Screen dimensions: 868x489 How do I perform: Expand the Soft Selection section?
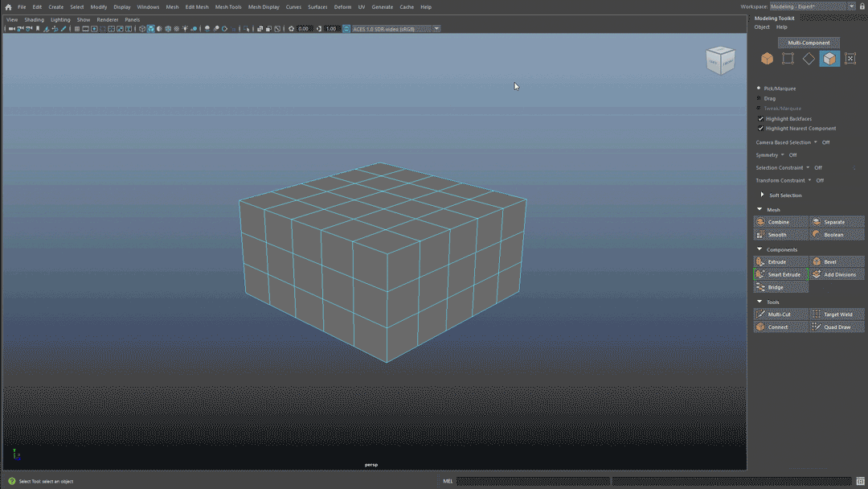coord(762,195)
